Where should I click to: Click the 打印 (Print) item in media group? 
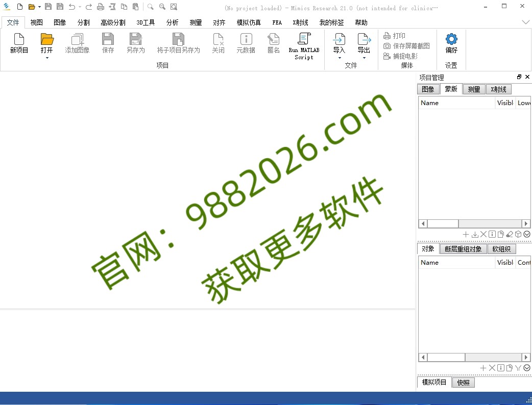point(394,36)
